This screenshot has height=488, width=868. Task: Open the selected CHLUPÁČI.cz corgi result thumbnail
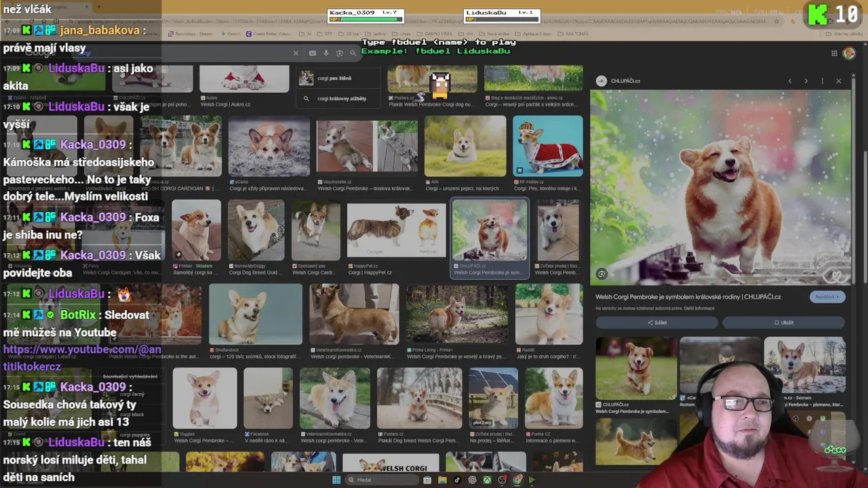pos(490,230)
